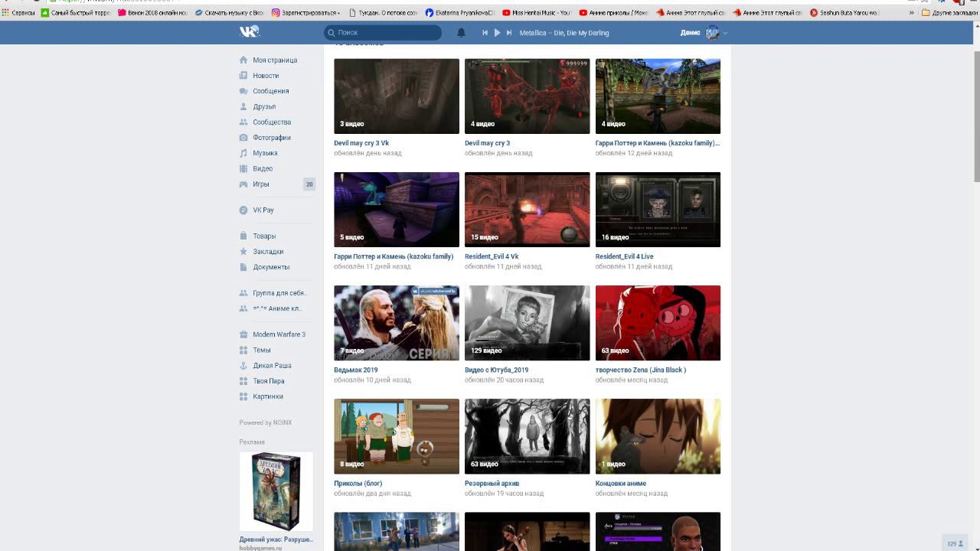Image resolution: width=980 pixels, height=551 pixels.
Task: Open the Венон 2018 онлайн bookmark
Action: pyautogui.click(x=152, y=13)
